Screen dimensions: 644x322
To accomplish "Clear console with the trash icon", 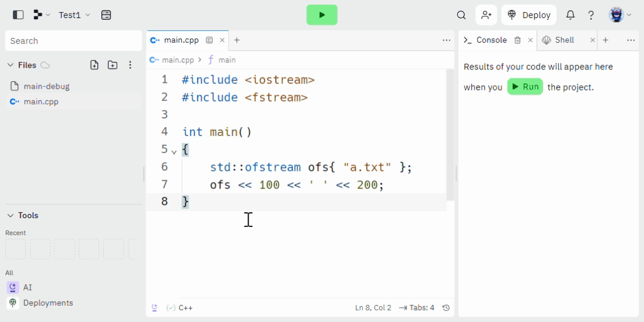I will 517,40.
